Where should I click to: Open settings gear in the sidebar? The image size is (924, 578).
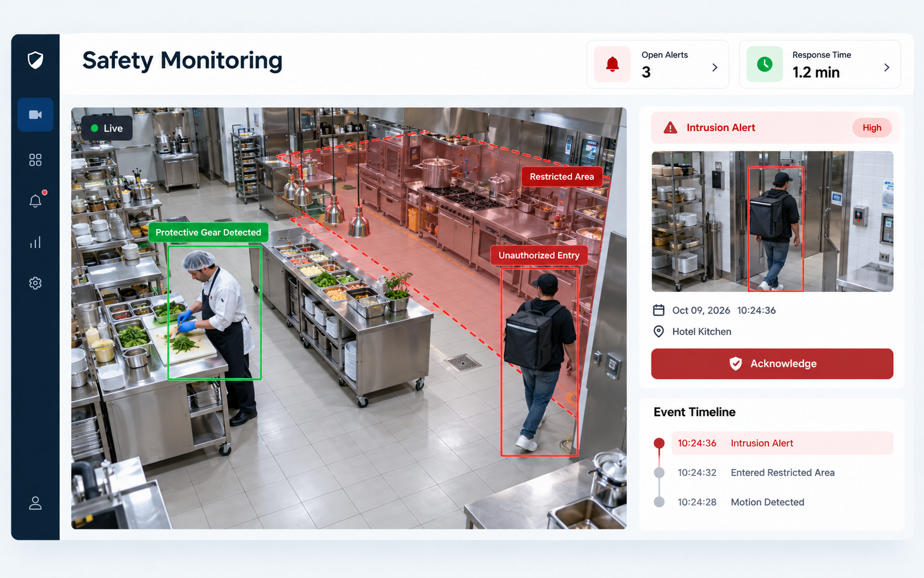click(x=36, y=283)
